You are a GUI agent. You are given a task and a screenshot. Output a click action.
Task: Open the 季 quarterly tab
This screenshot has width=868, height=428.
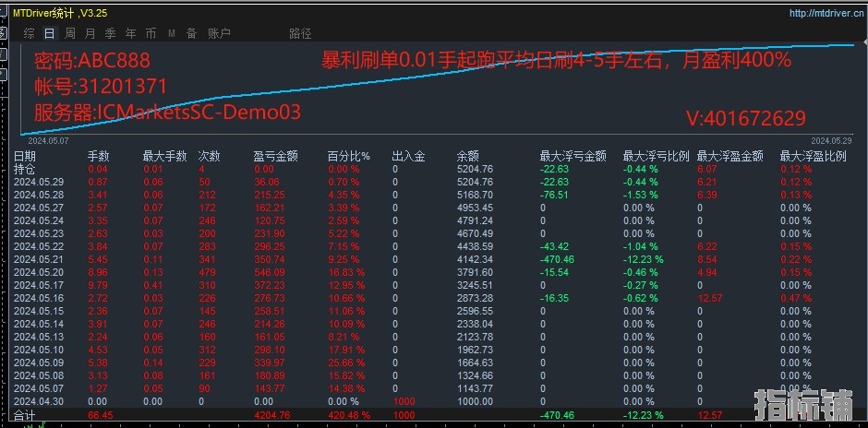110,33
